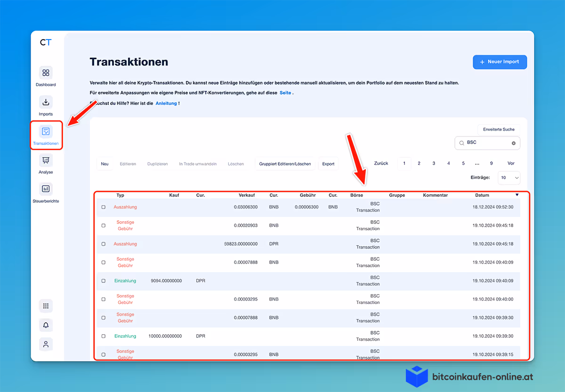Select page 3 in the pagination
This screenshot has width=565, height=392.
433,163
